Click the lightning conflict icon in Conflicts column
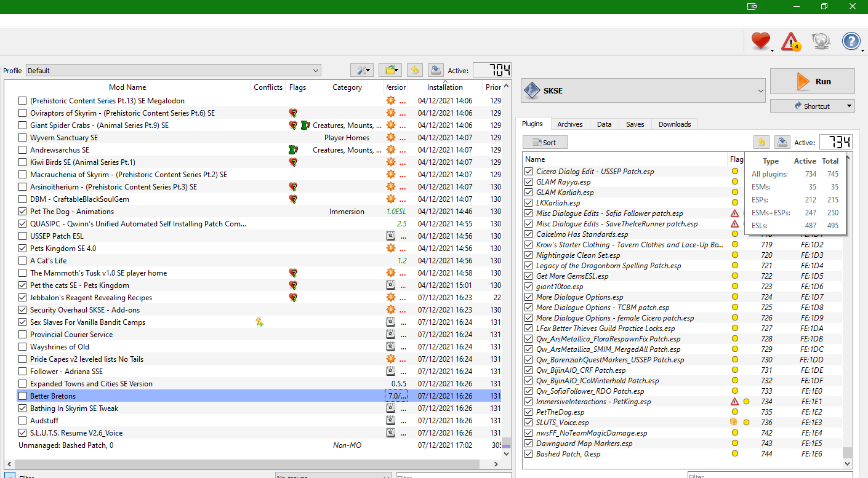 coord(259,322)
